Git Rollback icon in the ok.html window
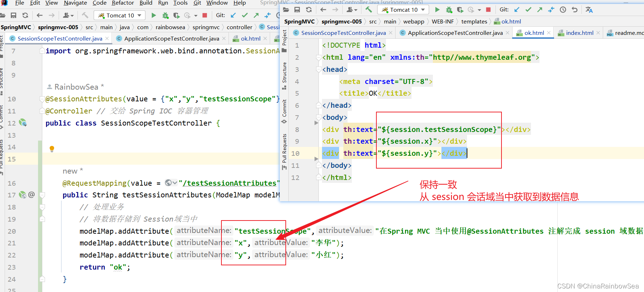Image resolution: width=644 pixels, height=292 pixels. [x=575, y=10]
